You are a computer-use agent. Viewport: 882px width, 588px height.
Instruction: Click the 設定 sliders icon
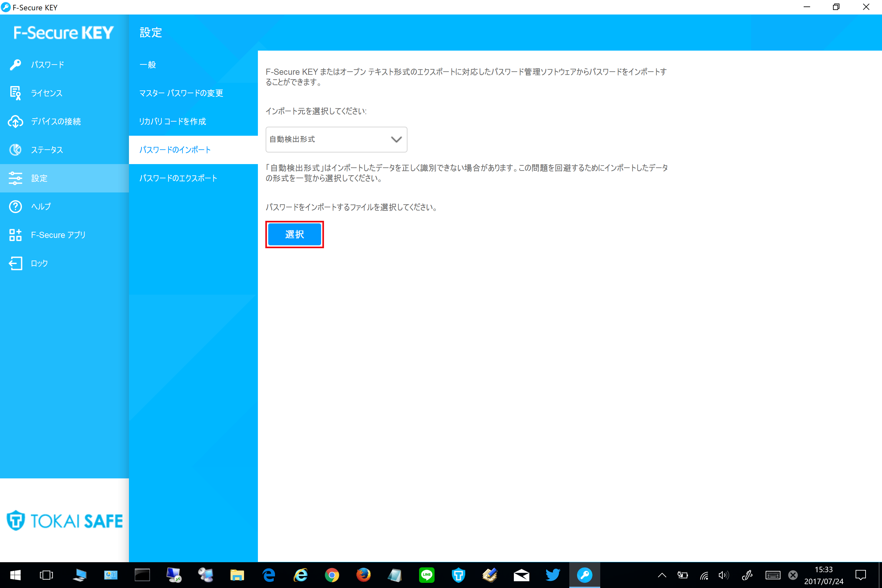pos(15,178)
